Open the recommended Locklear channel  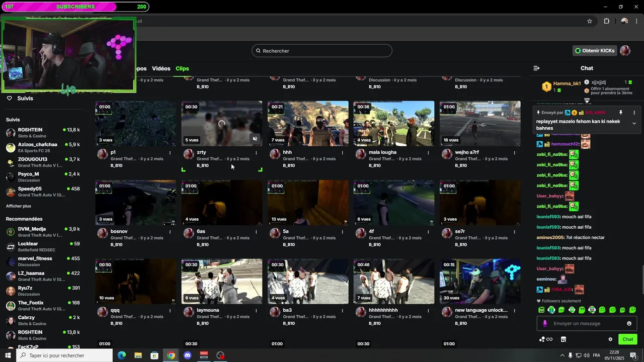coord(43,246)
